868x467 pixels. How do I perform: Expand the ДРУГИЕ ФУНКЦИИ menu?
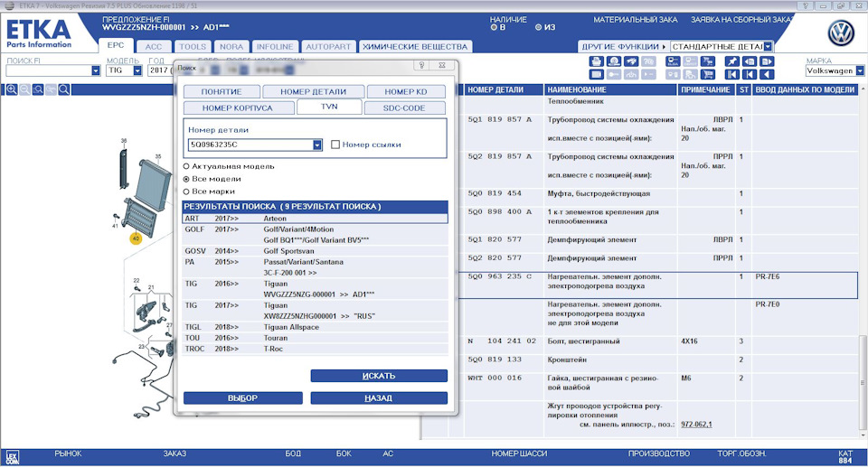click(623, 46)
